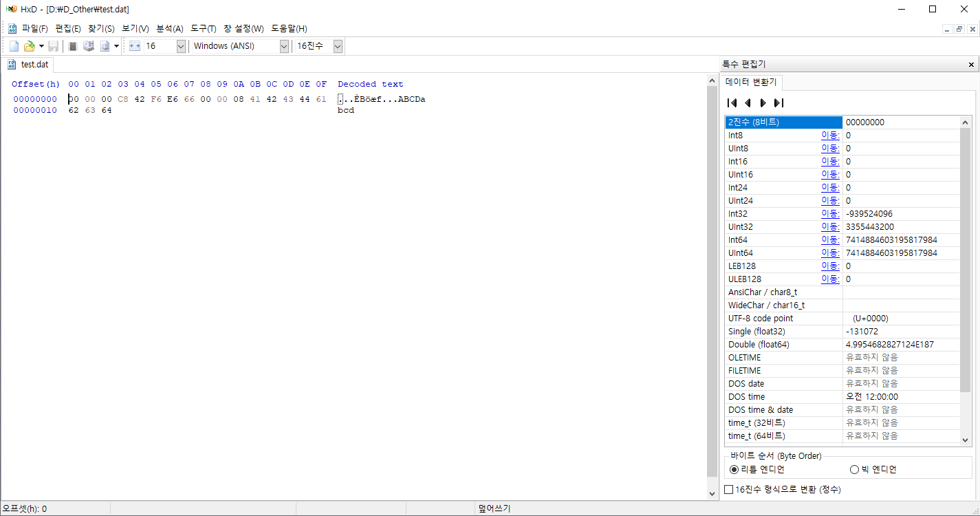The image size is (980, 516).
Task: Open the 창 설정(W) menu
Action: 243,29
